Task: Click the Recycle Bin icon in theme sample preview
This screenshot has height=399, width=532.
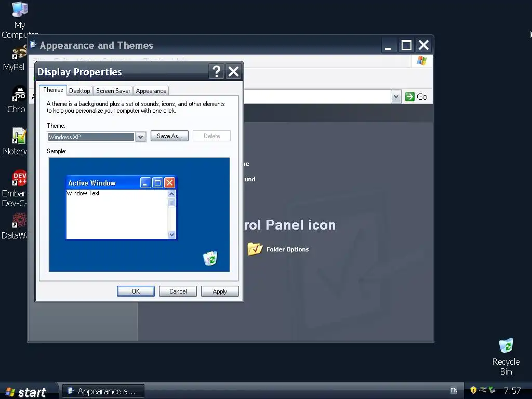Action: [210, 258]
